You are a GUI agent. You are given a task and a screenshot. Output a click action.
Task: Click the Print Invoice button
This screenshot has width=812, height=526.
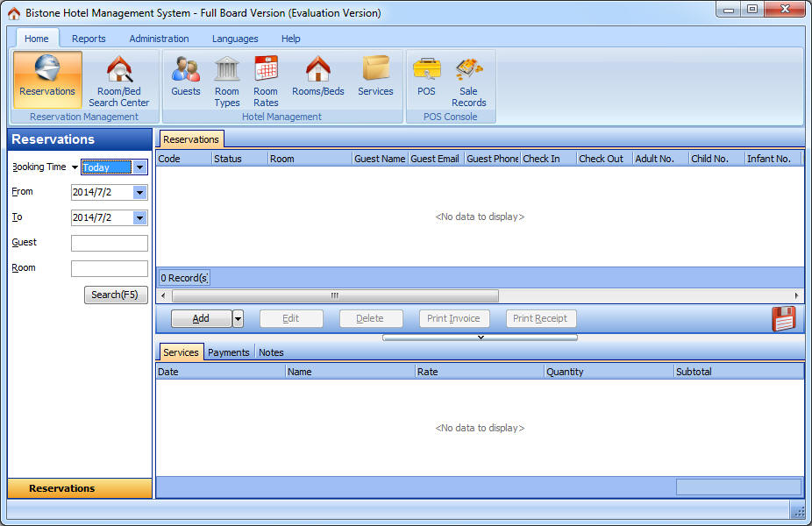(453, 318)
